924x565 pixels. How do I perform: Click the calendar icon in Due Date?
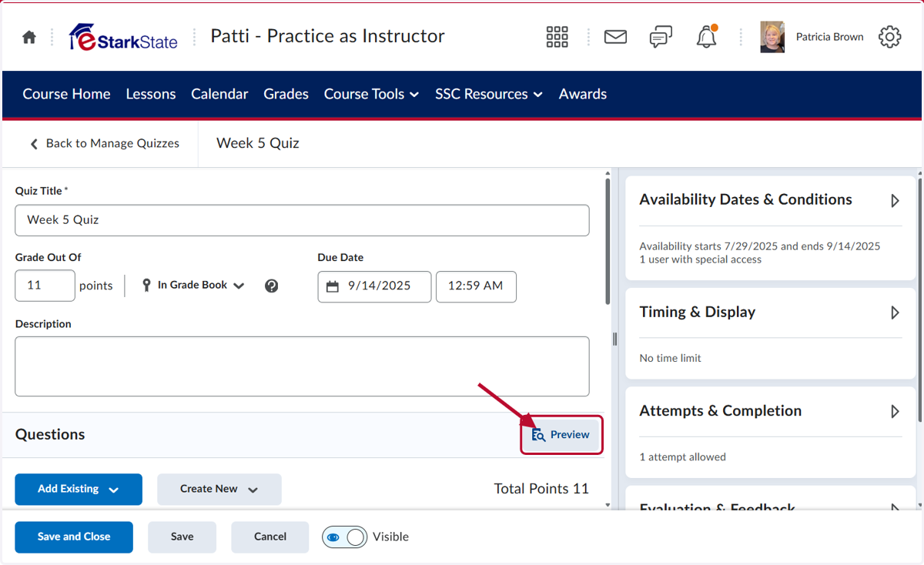click(333, 286)
